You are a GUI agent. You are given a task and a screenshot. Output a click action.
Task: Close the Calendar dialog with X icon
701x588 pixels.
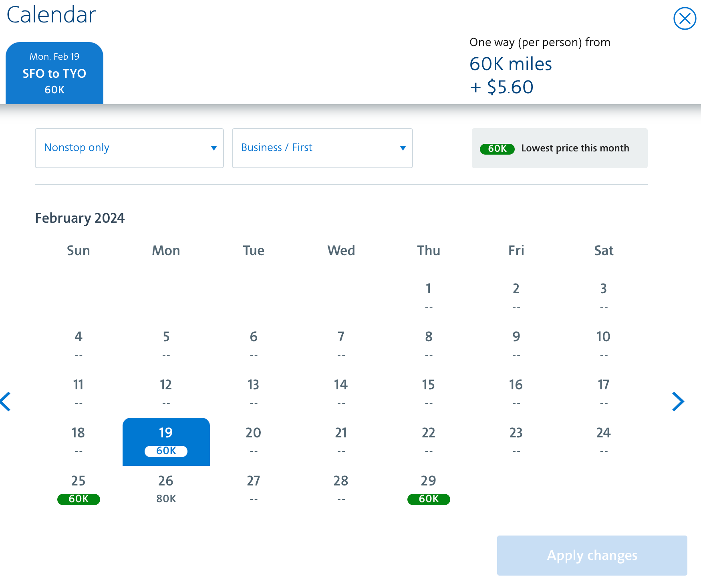(684, 18)
